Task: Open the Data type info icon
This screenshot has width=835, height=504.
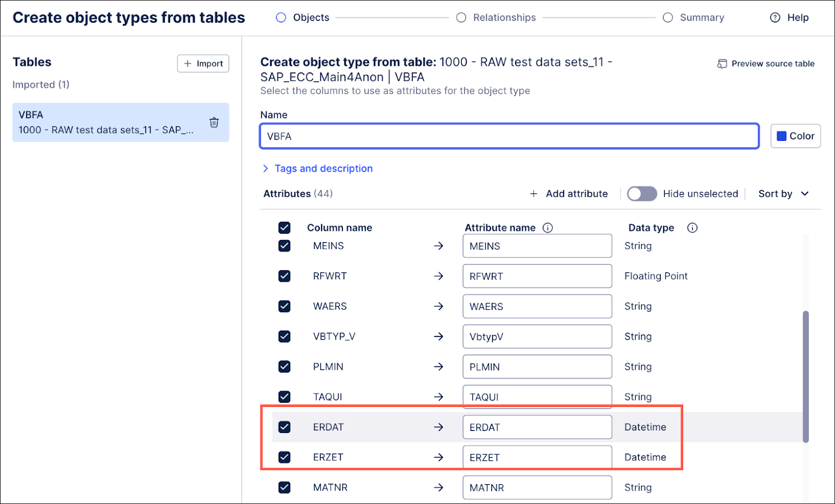Action: coord(692,228)
